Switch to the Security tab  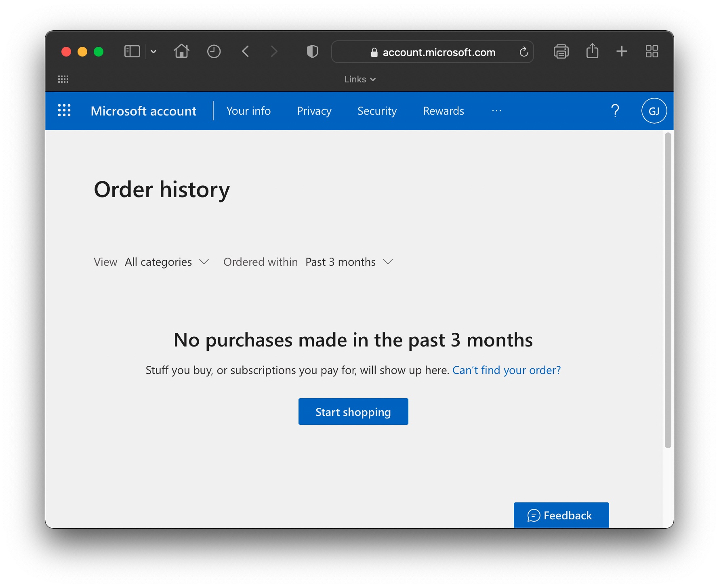point(376,111)
